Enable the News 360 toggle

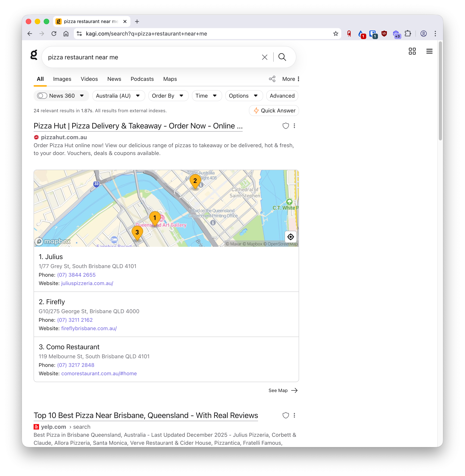coord(42,95)
